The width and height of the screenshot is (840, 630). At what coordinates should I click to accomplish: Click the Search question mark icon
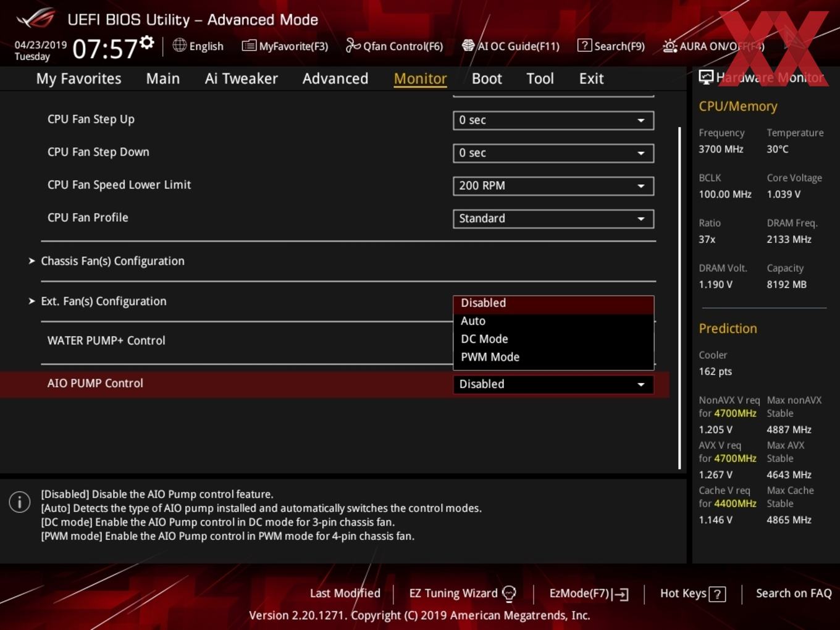[584, 45]
